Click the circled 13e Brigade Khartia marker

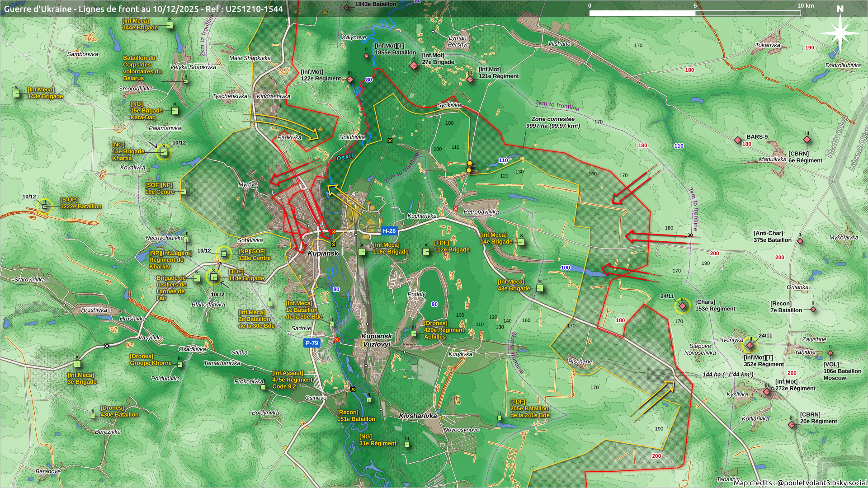click(164, 152)
